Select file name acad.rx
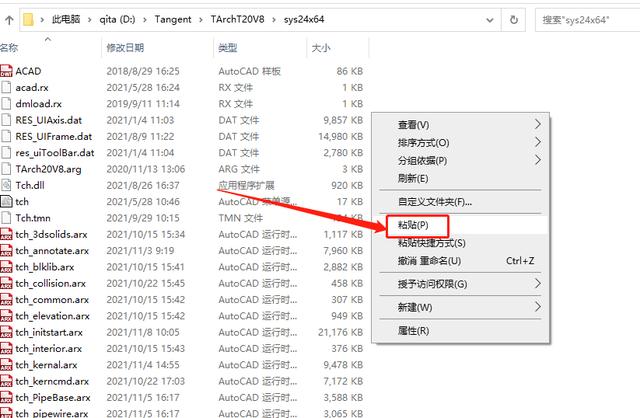 [32, 87]
